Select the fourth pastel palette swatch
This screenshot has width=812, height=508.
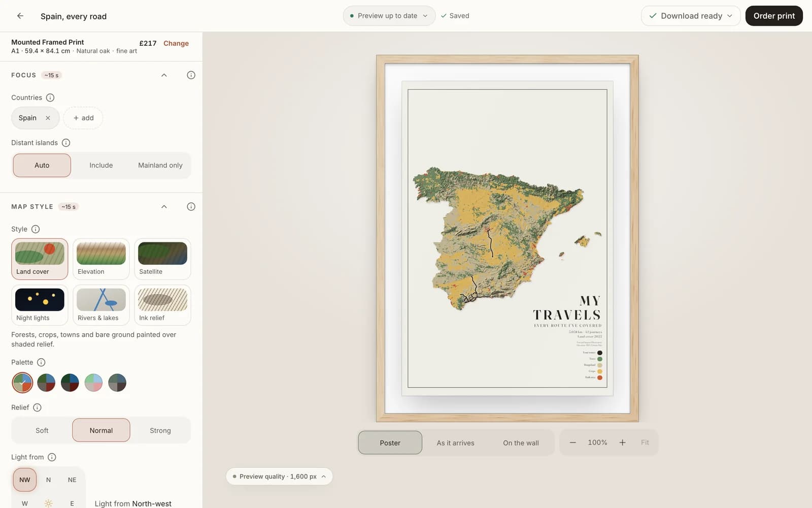[93, 383]
